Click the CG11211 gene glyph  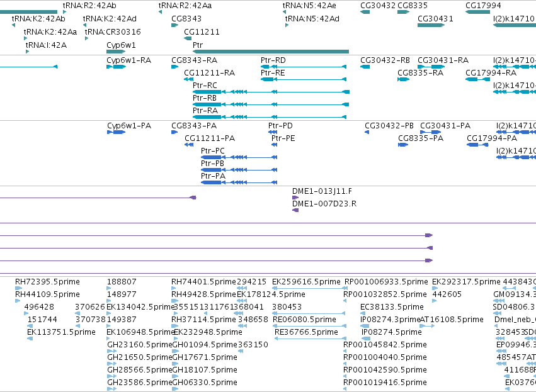[x=188, y=38]
